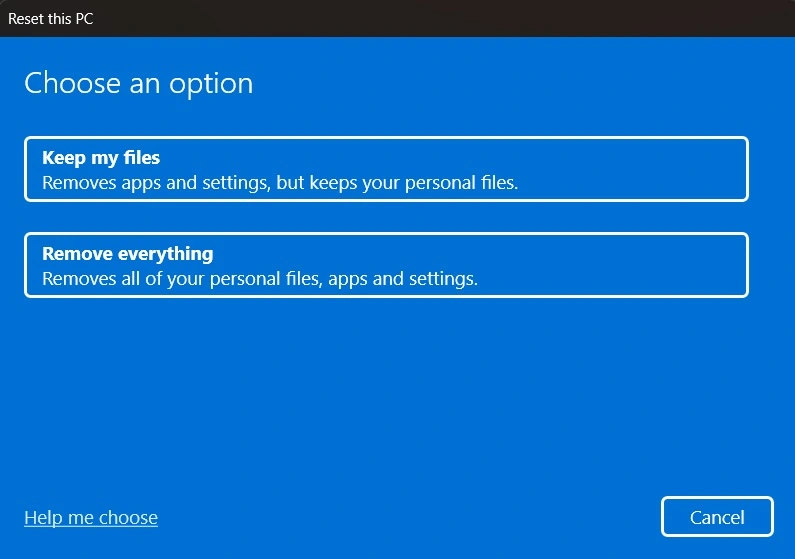Dismiss the reset wizard using Cancel
Viewport: 795px width, 559px height.
point(716,517)
